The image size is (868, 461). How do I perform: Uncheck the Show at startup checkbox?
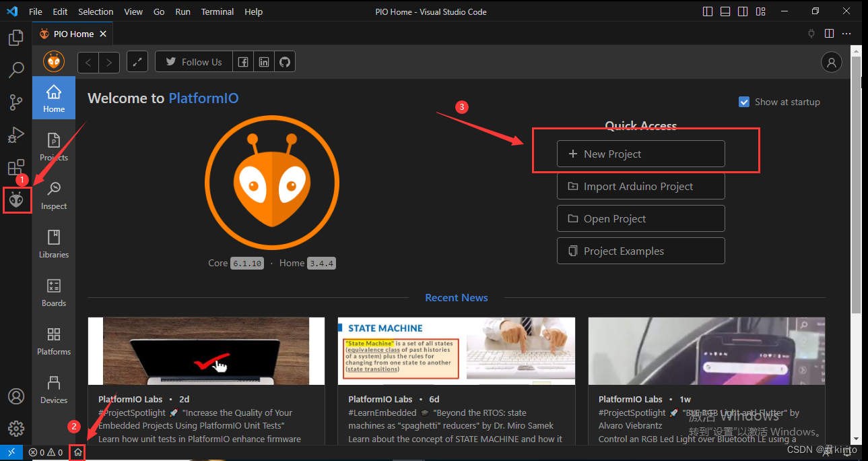tap(744, 102)
